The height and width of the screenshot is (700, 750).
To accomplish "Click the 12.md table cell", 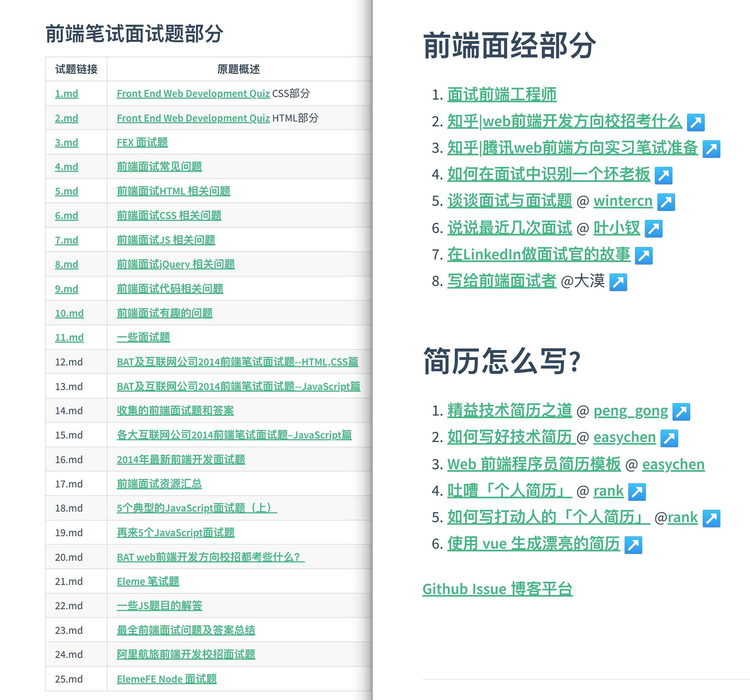I will (x=76, y=362).
